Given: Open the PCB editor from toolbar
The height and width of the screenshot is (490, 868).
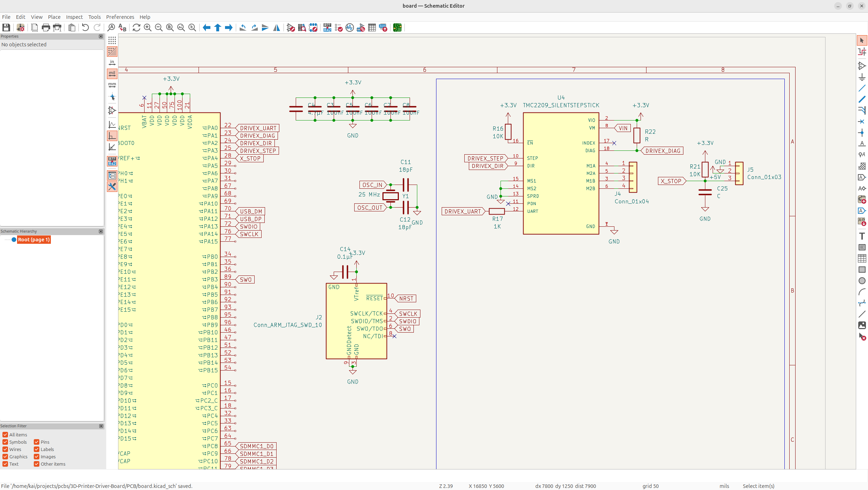Looking at the screenshot, I should (x=397, y=28).
